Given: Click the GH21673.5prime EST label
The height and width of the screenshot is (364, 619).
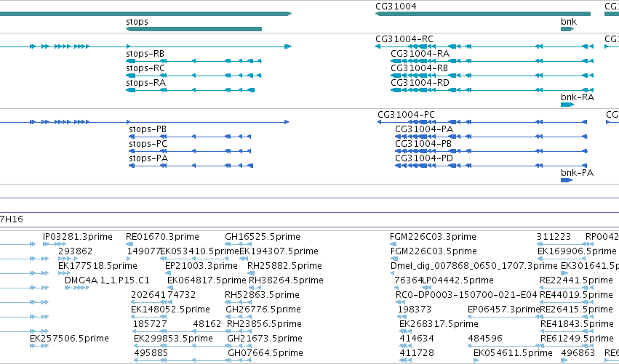Looking at the screenshot, I should [265, 339].
